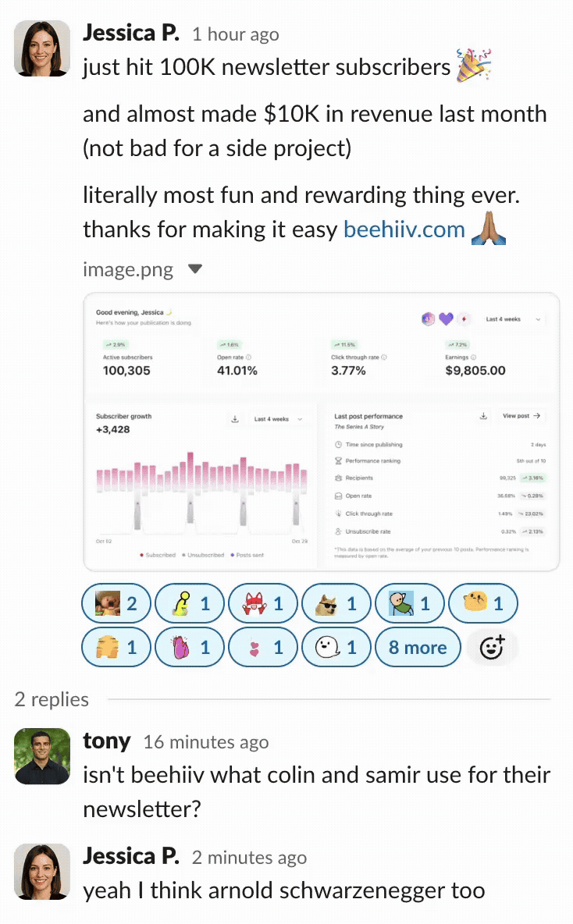The height and width of the screenshot is (924, 573).
Task: Click the clock icon beside Time since publishing
Action: [x=338, y=446]
